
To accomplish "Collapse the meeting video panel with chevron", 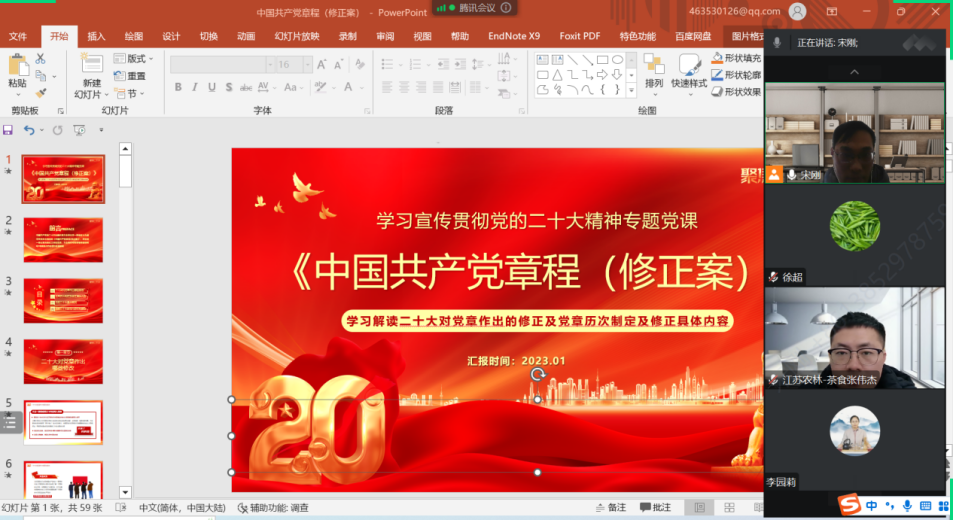I will click(x=854, y=72).
